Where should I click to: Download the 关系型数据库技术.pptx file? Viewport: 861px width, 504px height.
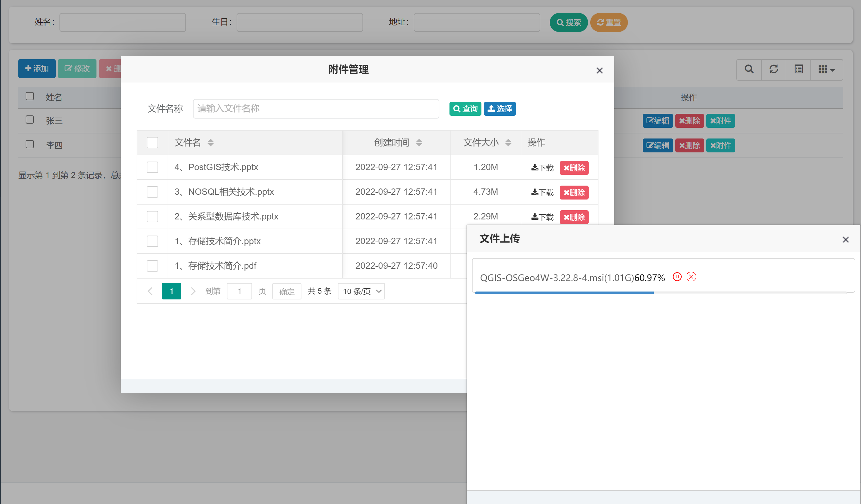point(542,217)
